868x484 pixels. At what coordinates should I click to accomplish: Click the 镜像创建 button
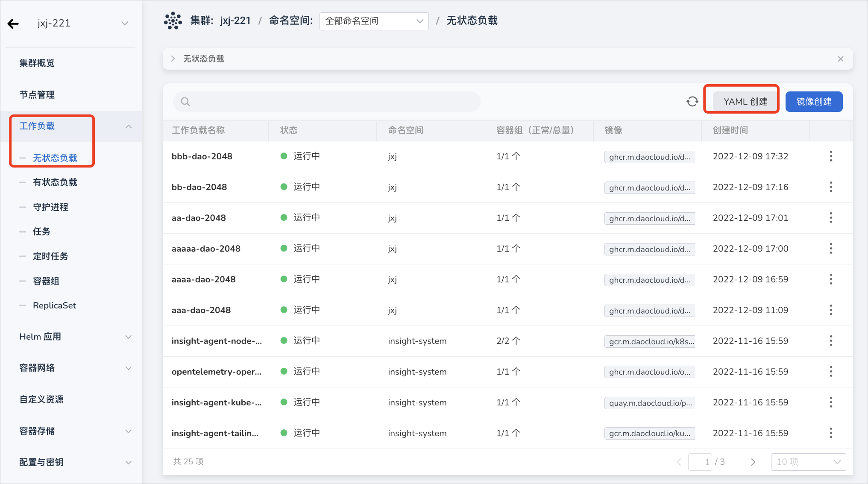[x=814, y=102]
